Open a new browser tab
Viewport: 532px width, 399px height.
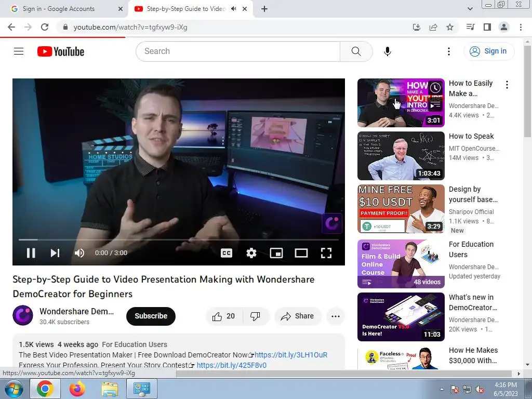pyautogui.click(x=264, y=9)
